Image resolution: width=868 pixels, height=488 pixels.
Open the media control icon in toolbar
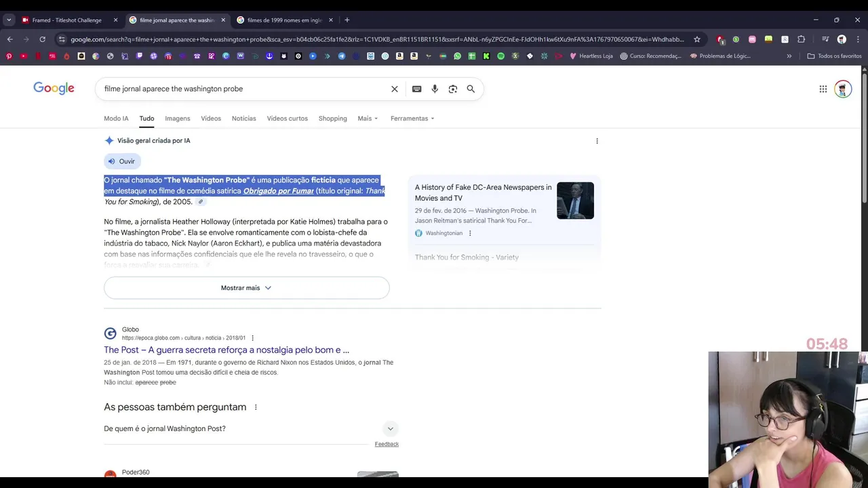coord(825,39)
